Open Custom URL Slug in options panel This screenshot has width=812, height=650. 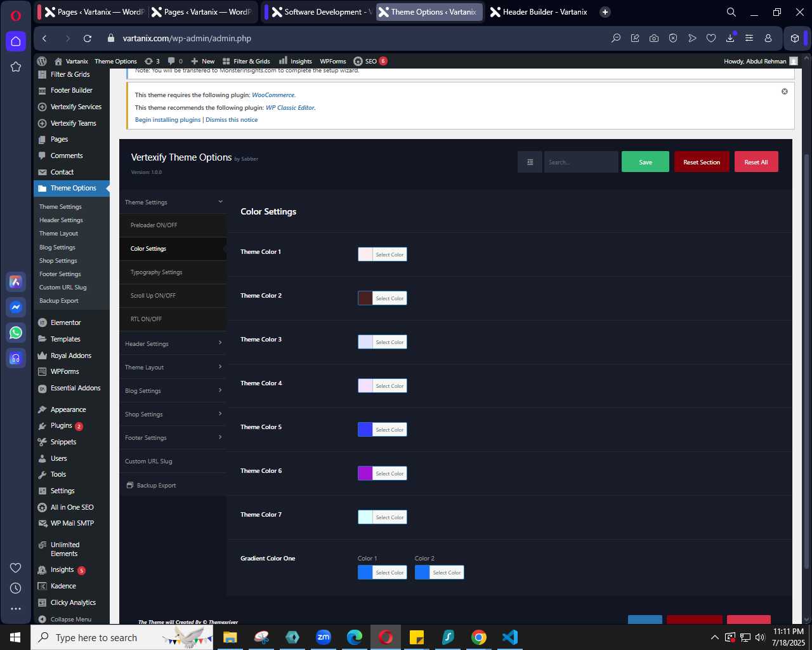(x=173, y=461)
